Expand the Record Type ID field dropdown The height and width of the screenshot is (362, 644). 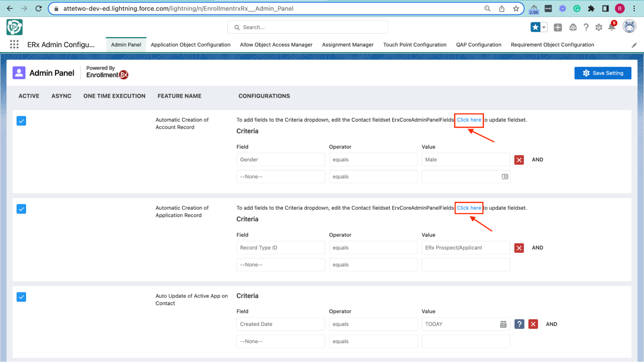[280, 248]
